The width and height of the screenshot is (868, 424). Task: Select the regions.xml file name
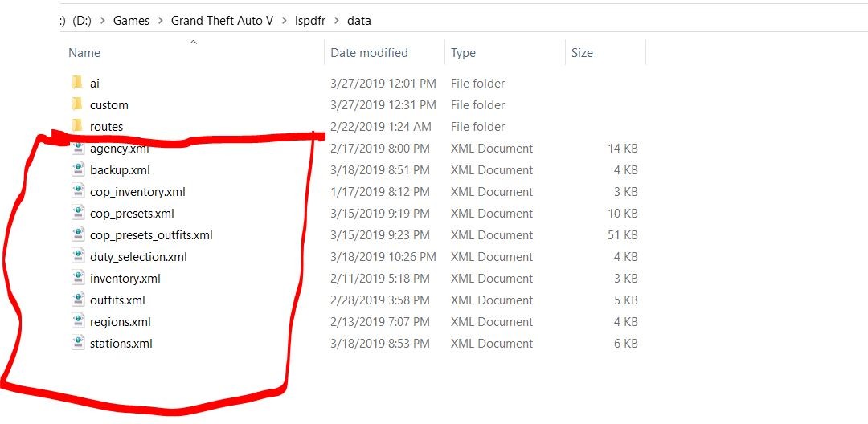coord(121,322)
